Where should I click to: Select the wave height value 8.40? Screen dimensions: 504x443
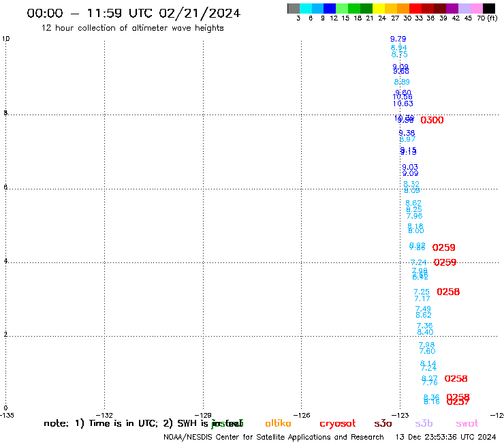pyautogui.click(x=425, y=332)
